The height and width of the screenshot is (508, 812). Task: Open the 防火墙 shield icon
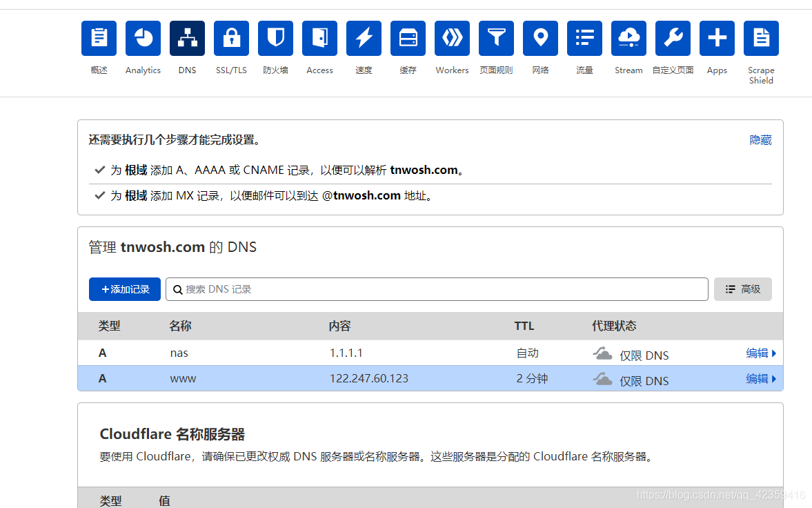[275, 39]
